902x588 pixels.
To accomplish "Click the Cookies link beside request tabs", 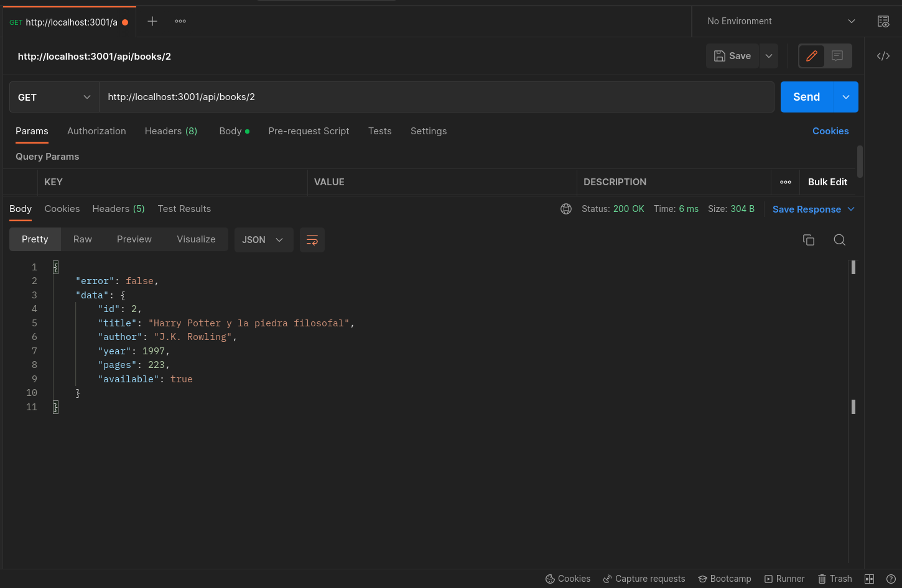I will click(x=830, y=131).
